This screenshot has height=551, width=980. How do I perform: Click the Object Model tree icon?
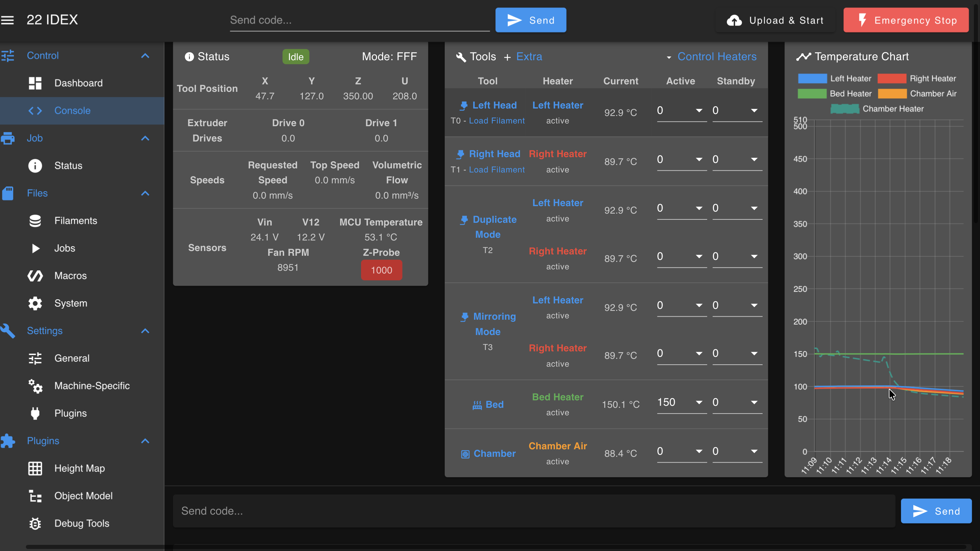[35, 496]
